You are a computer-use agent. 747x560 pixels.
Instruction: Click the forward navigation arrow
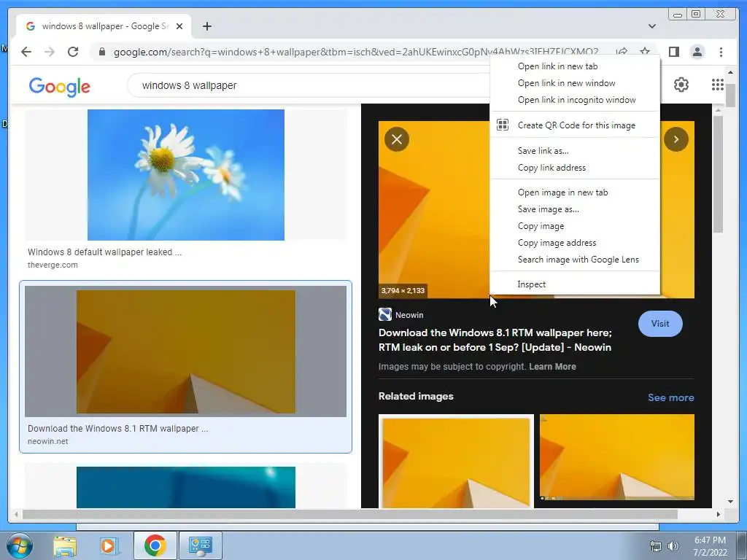click(50, 52)
